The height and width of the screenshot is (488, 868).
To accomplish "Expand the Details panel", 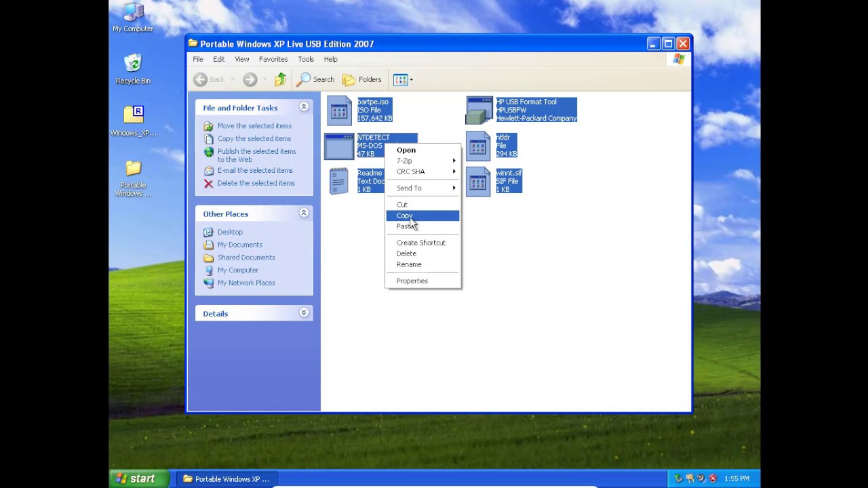I will pyautogui.click(x=304, y=313).
